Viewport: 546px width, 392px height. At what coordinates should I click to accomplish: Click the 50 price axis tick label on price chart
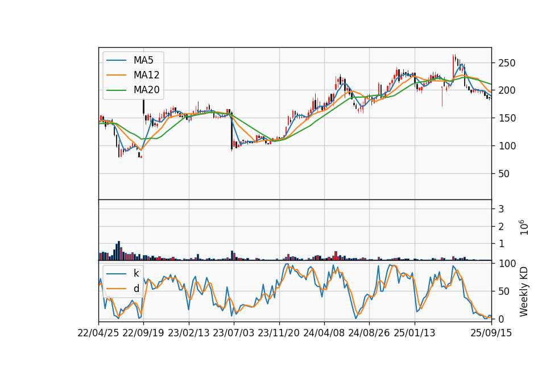coord(504,174)
